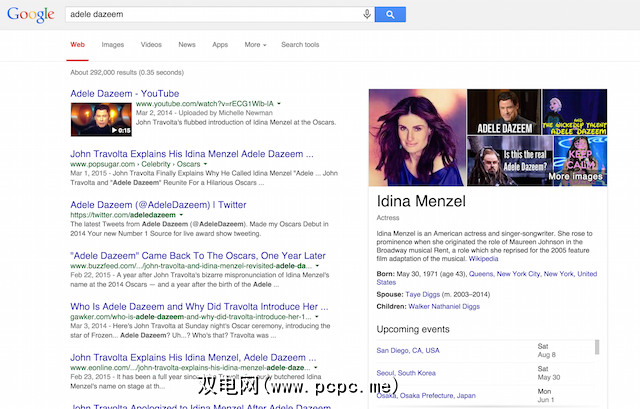640x409 pixels.
Task: Open 'Is this the real Adele Dazeem' image
Action: [510, 161]
